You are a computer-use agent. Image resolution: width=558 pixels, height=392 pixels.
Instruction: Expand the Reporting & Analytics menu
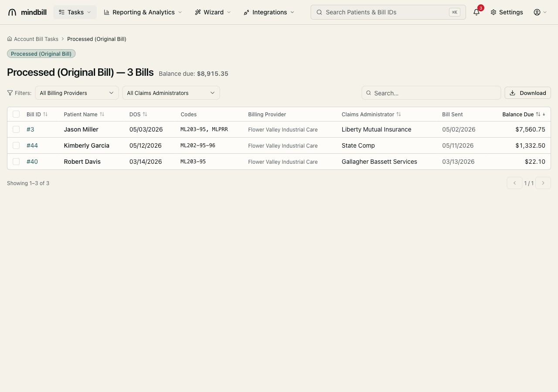143,12
